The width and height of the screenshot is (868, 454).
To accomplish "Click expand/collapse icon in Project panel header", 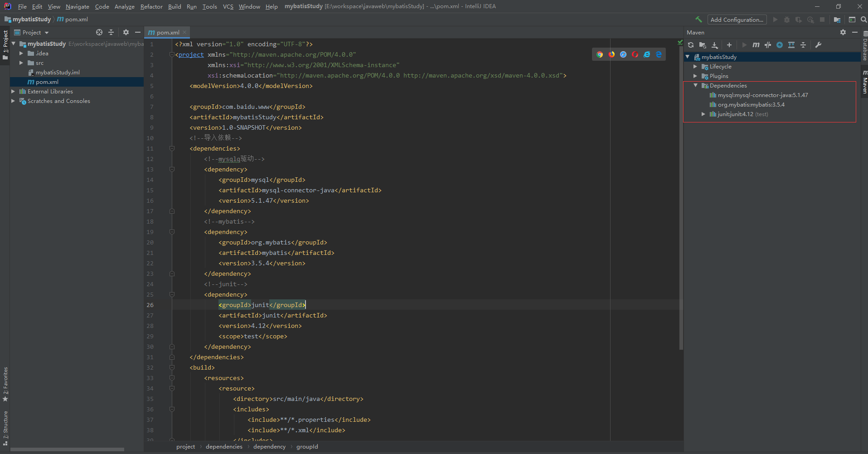I will click(111, 32).
